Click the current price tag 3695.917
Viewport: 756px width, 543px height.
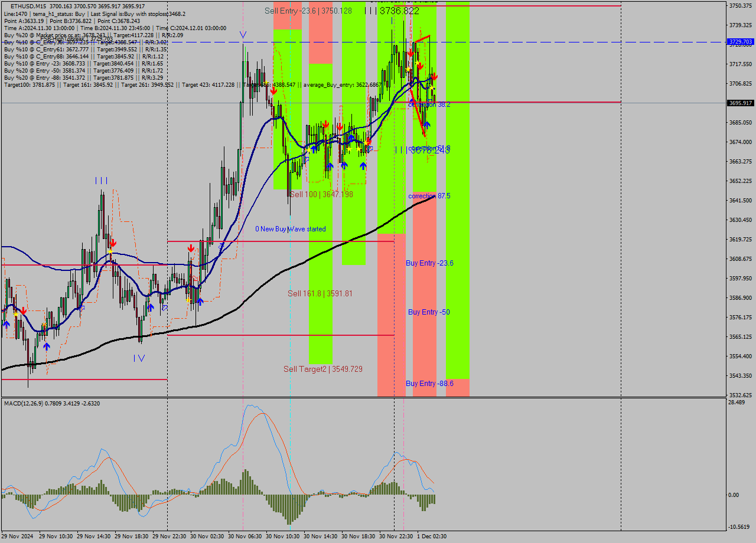(x=741, y=103)
